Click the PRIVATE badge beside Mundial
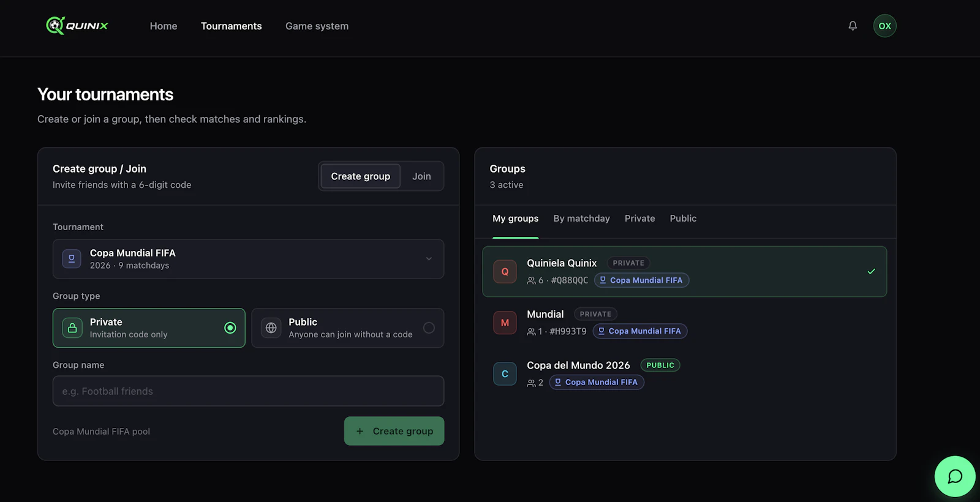The height and width of the screenshot is (502, 980). pyautogui.click(x=595, y=314)
